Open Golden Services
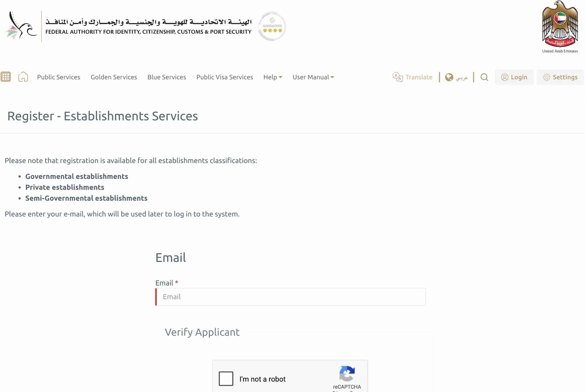 tap(114, 77)
